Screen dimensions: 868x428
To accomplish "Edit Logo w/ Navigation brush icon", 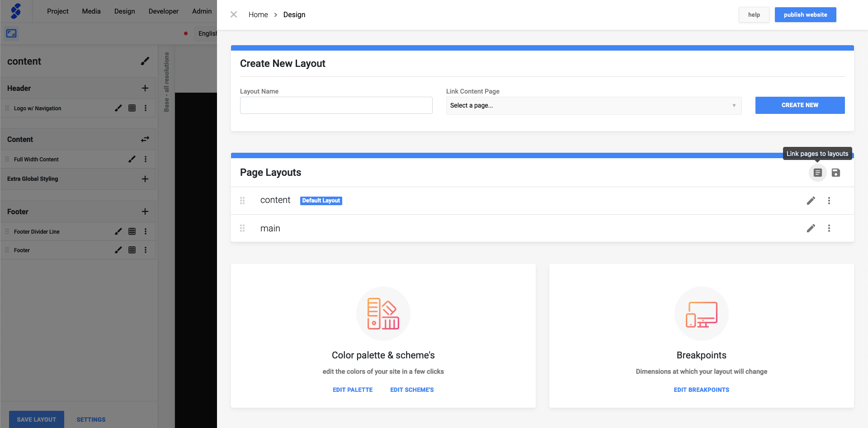I will pyautogui.click(x=118, y=108).
